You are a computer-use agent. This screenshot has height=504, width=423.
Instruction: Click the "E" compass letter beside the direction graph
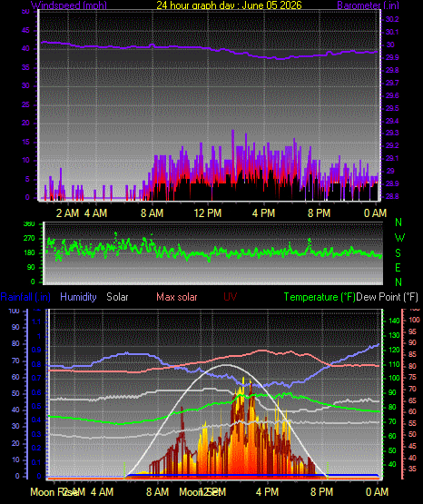pos(398,267)
